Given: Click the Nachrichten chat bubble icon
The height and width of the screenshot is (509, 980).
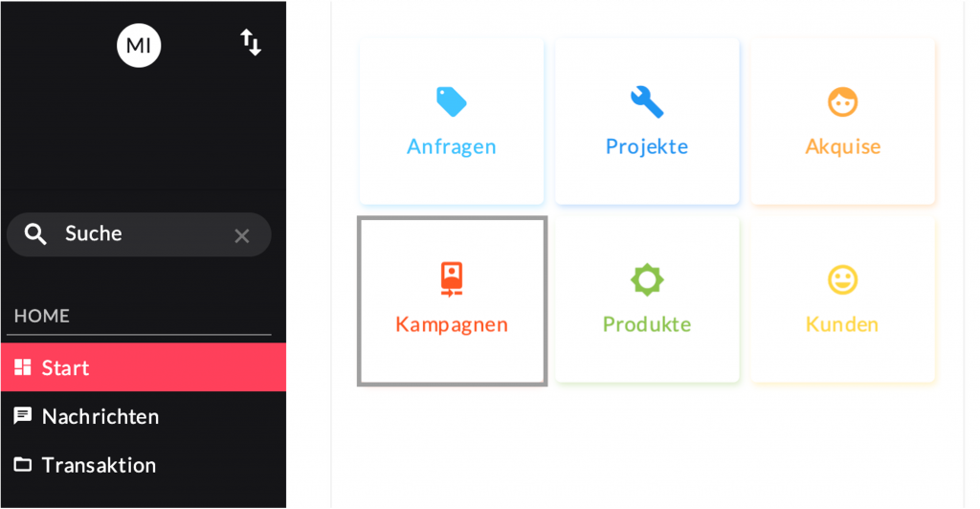Looking at the screenshot, I should pos(23,416).
